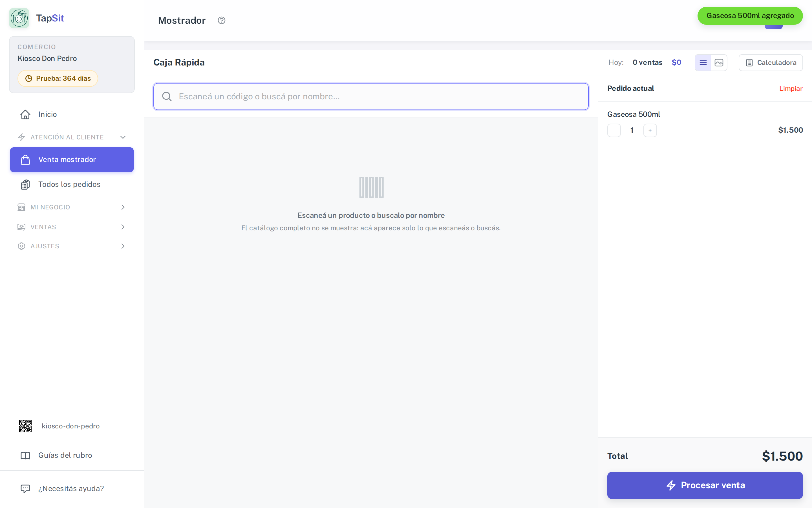Click the chat bubble icon beside ¿Necesitás ayuda?
The image size is (812, 508).
(x=25, y=489)
